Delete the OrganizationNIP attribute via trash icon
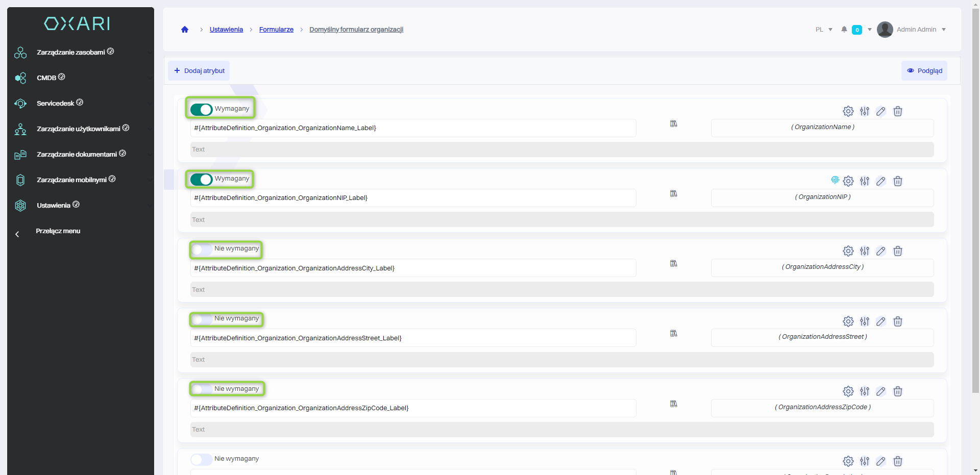This screenshot has height=475, width=980. tap(897, 181)
